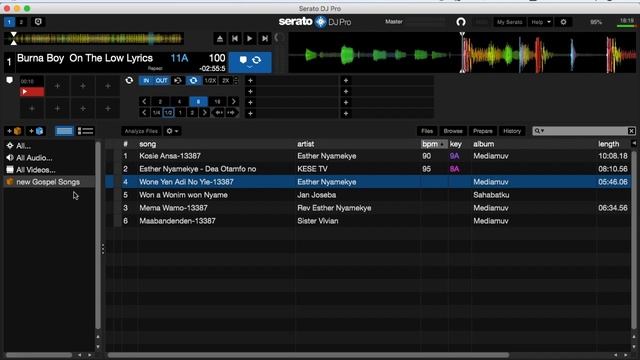Switch to display layout 2
The image size is (640, 360).
(21, 22)
